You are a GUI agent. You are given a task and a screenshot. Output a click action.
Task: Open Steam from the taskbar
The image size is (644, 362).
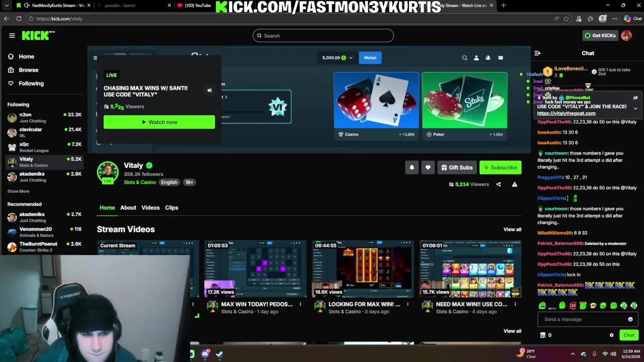tap(220, 354)
